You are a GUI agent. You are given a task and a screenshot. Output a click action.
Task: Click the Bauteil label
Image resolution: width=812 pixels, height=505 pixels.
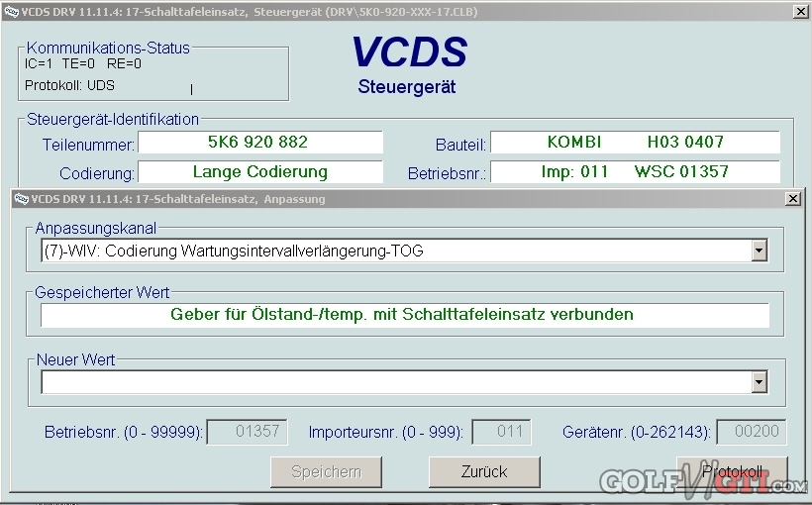(460, 145)
